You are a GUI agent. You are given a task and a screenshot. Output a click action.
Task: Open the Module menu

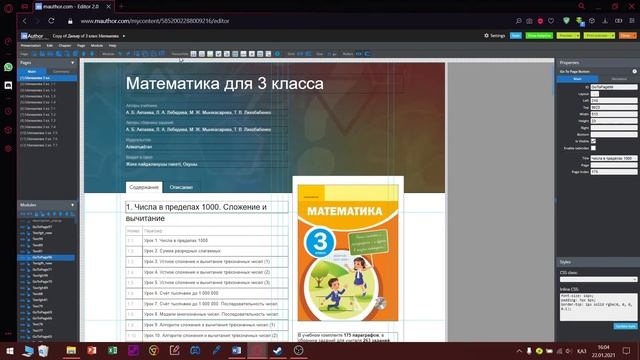click(x=97, y=46)
